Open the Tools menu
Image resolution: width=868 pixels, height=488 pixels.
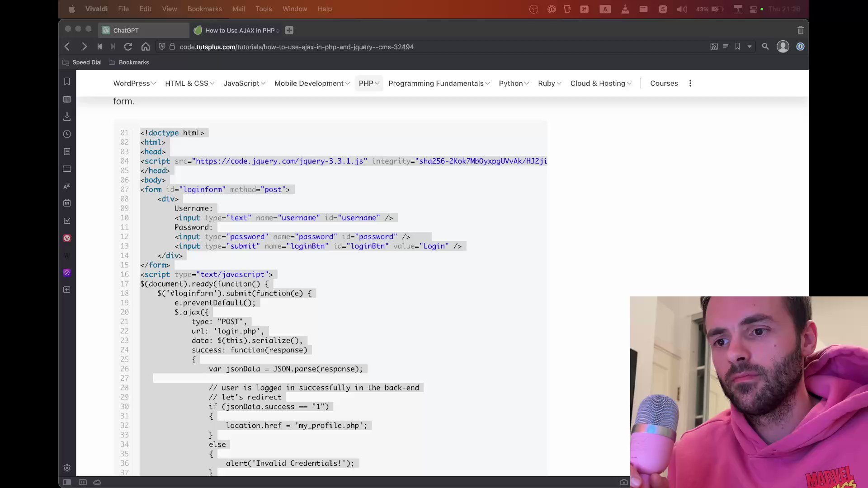coord(264,9)
